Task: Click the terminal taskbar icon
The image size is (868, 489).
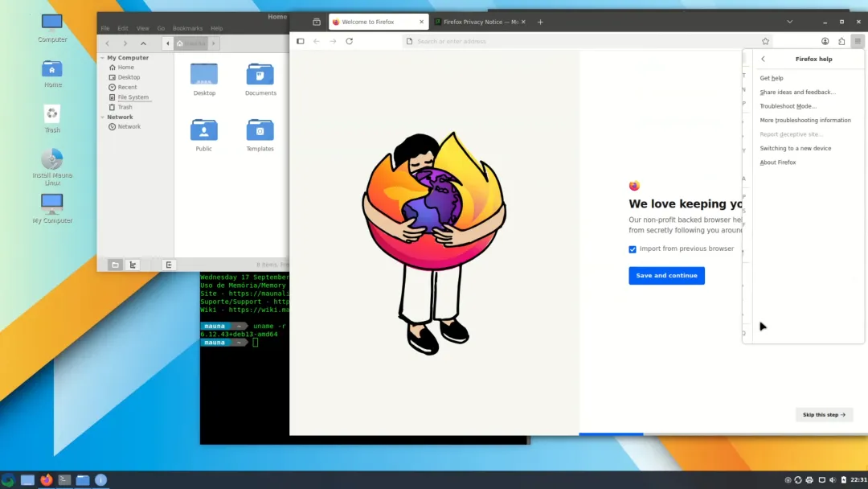Action: click(65, 479)
